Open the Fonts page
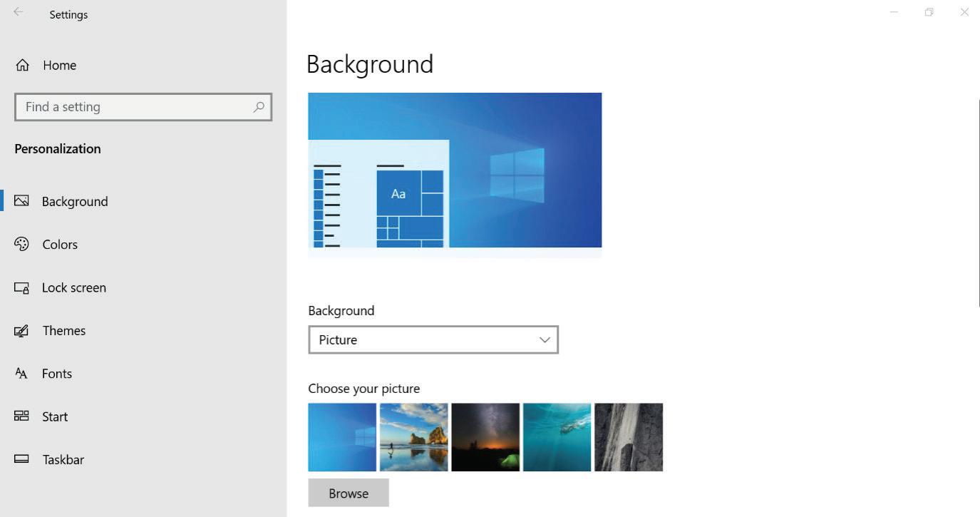The height and width of the screenshot is (517, 980). pos(143,373)
